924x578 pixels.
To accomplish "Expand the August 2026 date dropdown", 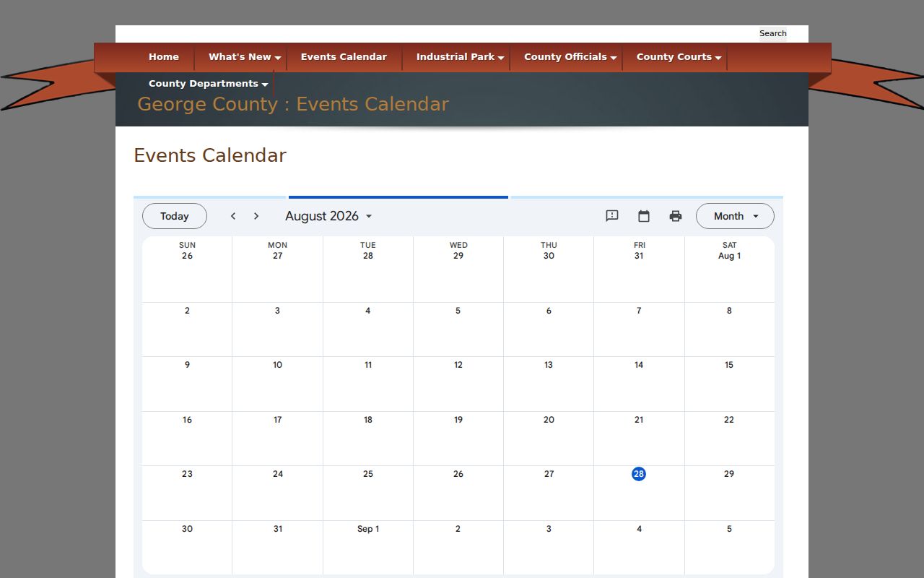I will [x=328, y=216].
